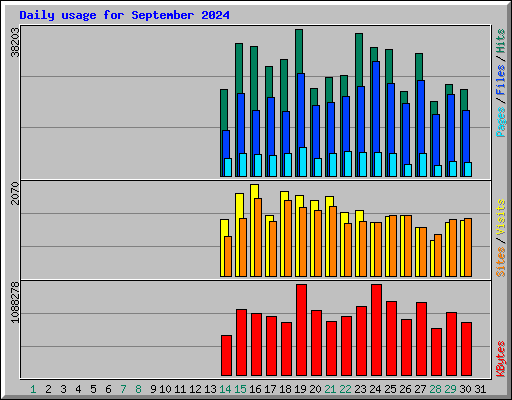Click the green Hits bar for day 23
This screenshot has height=400, width=512.
coord(359,60)
